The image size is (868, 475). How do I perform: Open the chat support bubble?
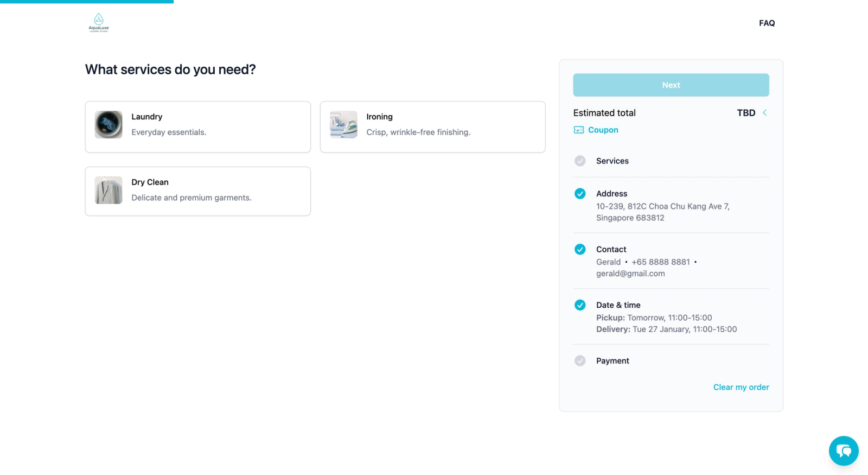click(x=844, y=451)
